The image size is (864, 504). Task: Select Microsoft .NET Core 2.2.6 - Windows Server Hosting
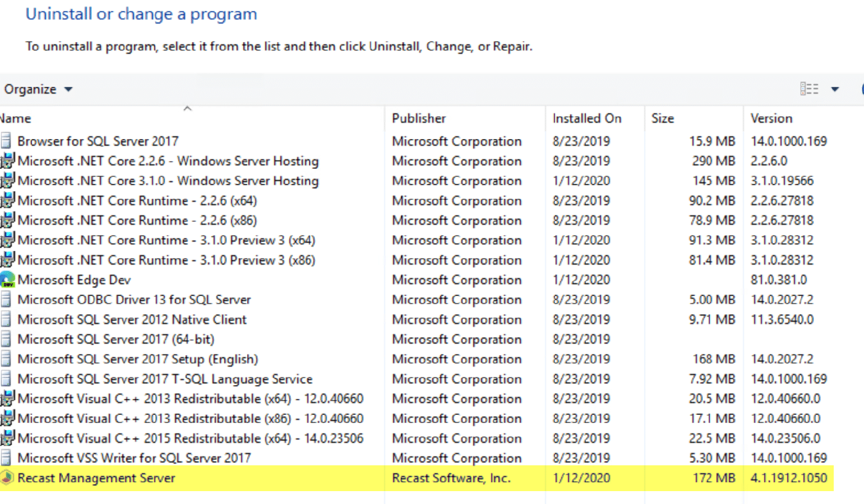point(168,161)
